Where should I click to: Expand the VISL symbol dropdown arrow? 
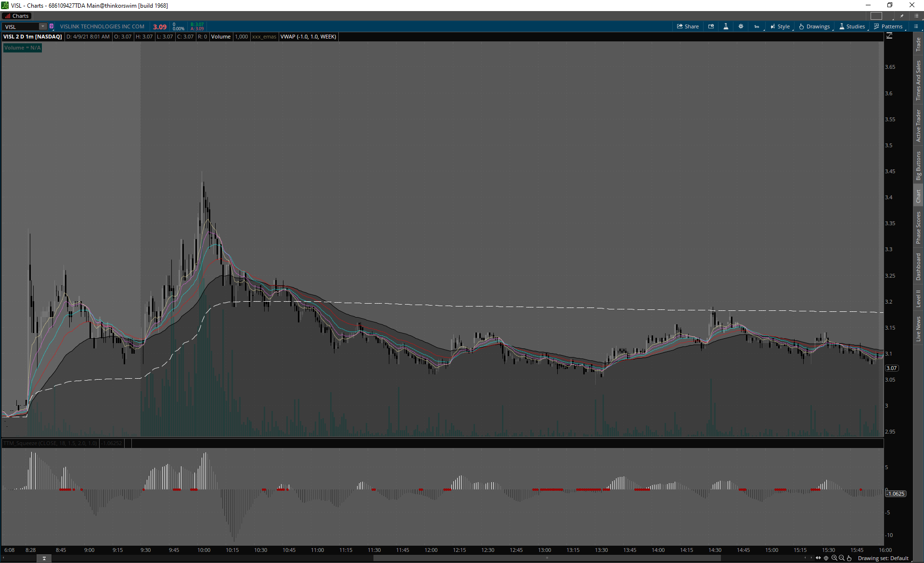[43, 26]
